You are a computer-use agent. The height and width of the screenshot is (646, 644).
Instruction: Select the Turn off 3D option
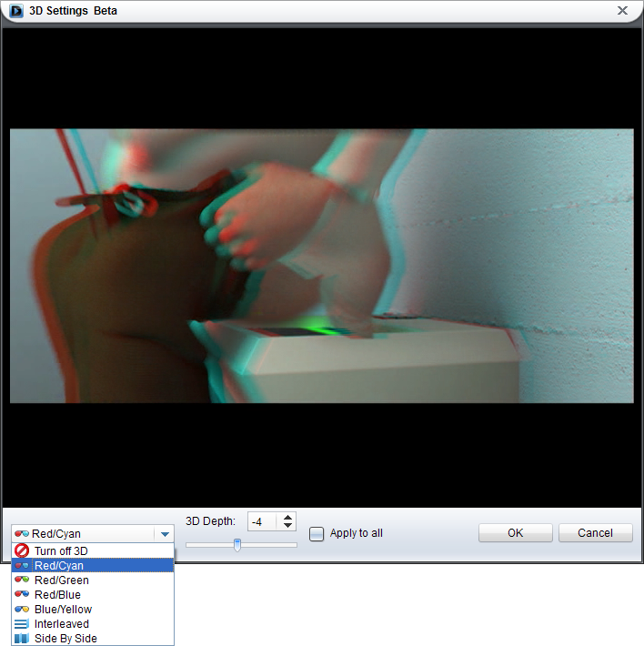(x=93, y=550)
